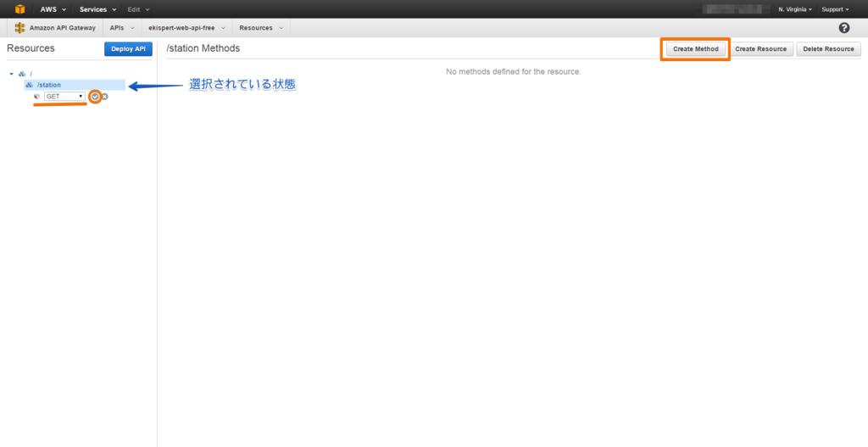Viewport: 868px width, 447px height.
Task: Open the Support menu
Action: [835, 9]
